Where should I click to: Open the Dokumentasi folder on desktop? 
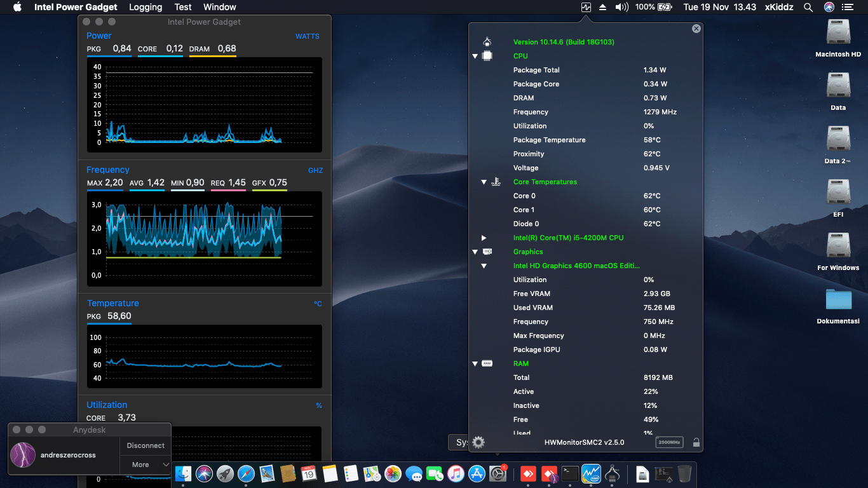pos(838,300)
